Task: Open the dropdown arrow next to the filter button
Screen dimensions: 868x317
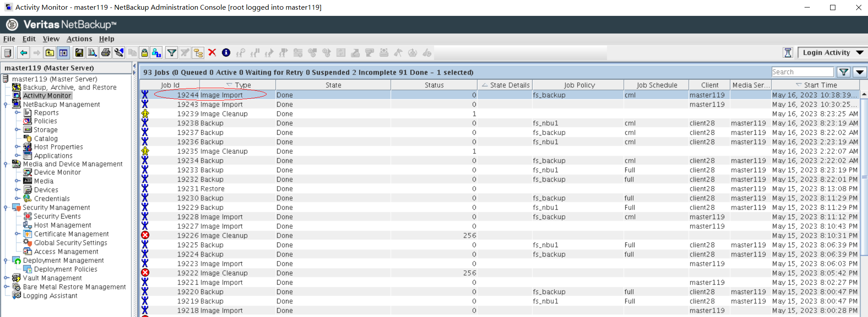Action: point(860,72)
